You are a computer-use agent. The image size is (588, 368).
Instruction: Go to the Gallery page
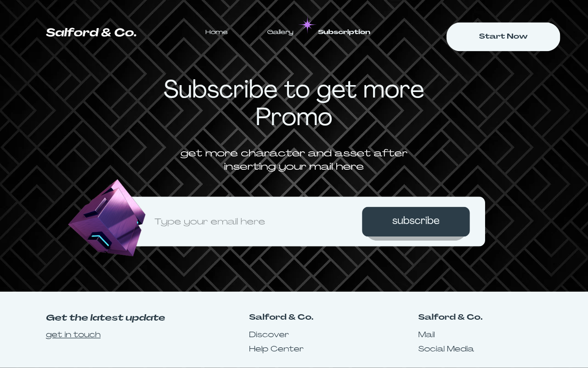click(280, 32)
